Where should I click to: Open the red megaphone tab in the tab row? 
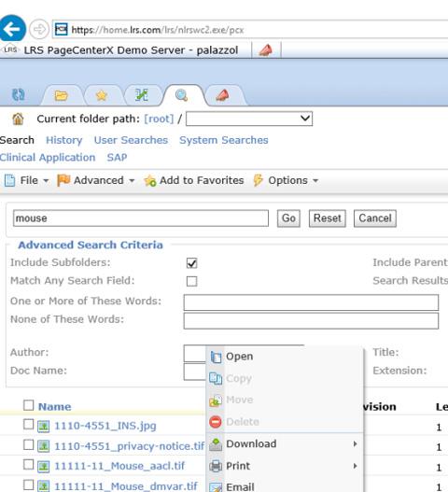point(222,95)
